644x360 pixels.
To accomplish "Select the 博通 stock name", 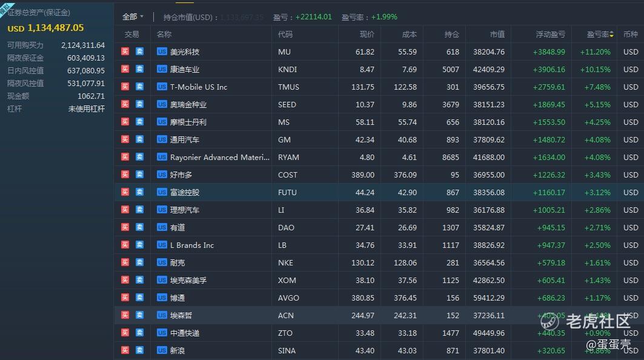I will [178, 298].
